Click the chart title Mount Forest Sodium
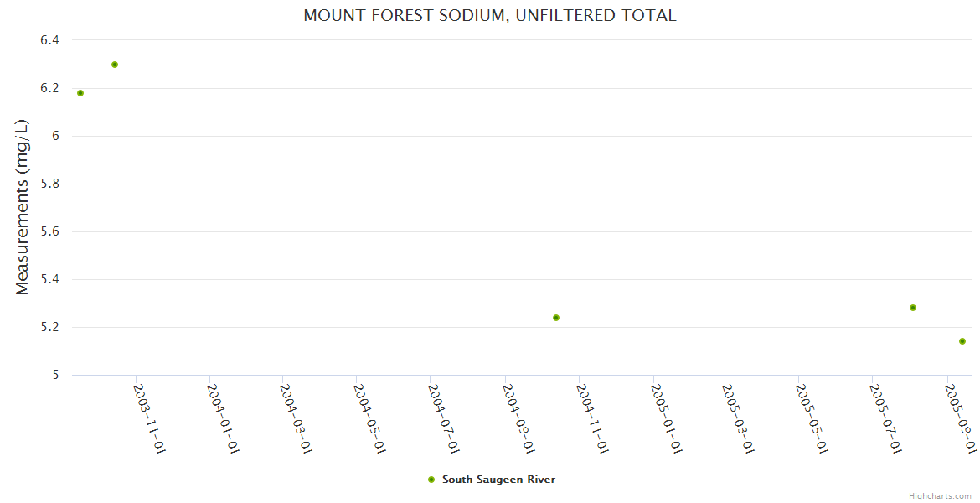 click(490, 15)
